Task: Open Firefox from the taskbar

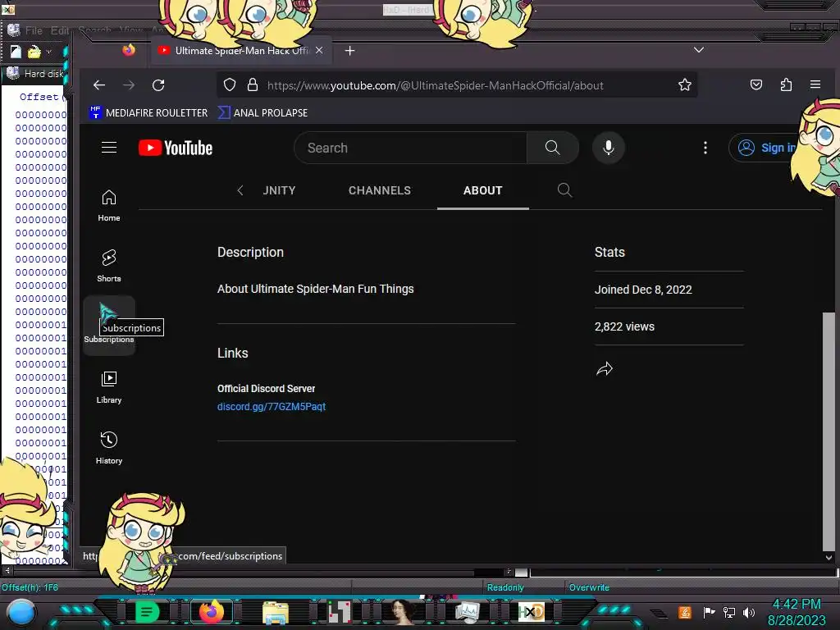Action: [x=211, y=612]
